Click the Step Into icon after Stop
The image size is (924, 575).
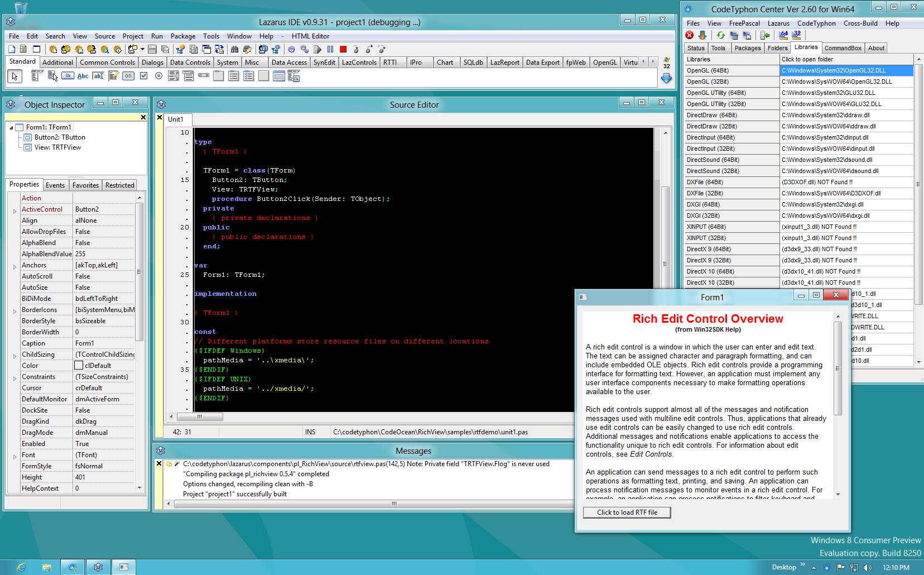[356, 49]
